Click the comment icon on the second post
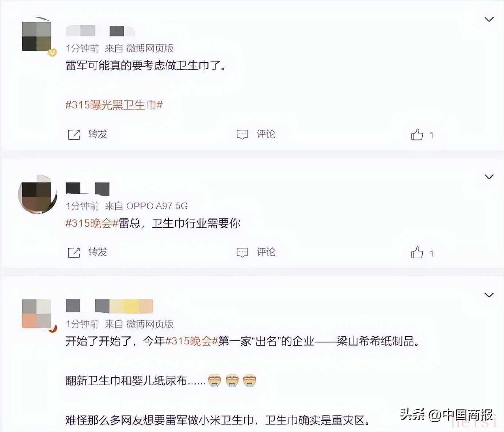 [242, 252]
